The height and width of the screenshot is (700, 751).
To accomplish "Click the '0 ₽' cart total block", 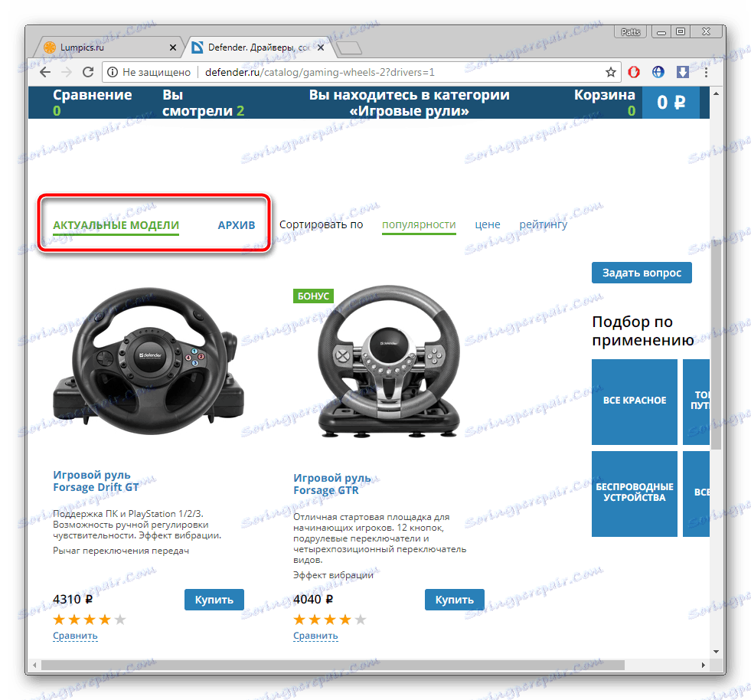I will tap(671, 103).
